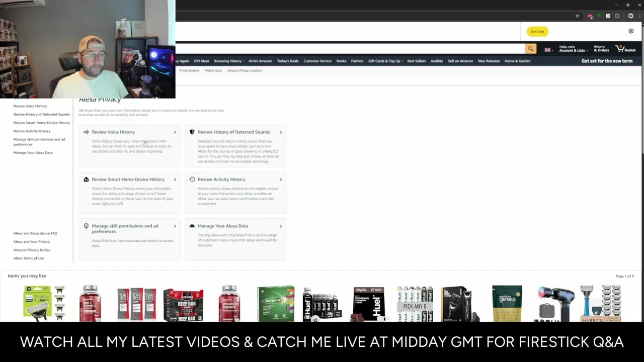Open New Releases nav item

[x=489, y=61]
